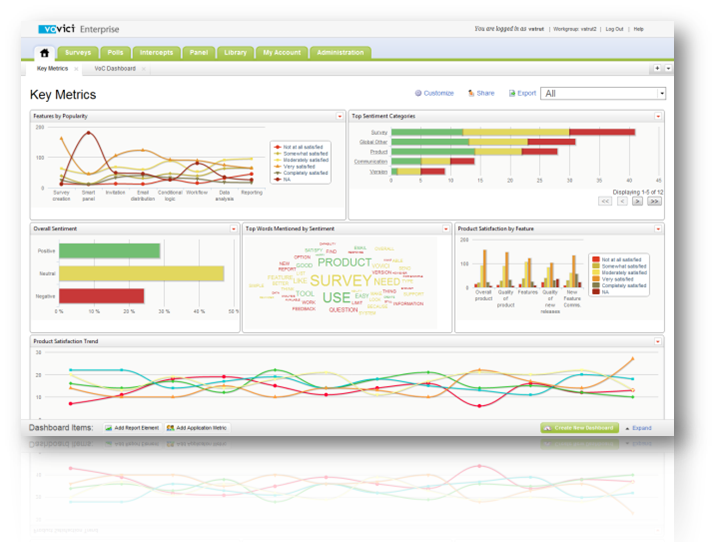Go to next page of sentiment categories

pos(638,201)
